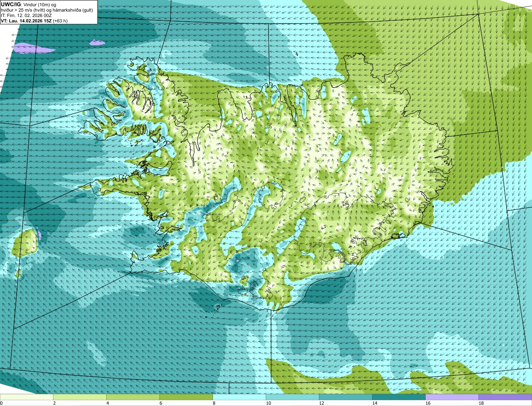Image resolution: width=532 pixels, height=406 pixels.
Task: Click the light yellow-green 2–4 m/s legend swatch
Action: pos(80,397)
